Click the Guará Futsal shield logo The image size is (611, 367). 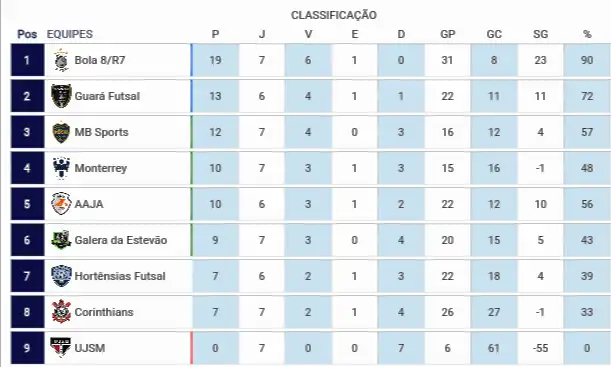point(61,96)
